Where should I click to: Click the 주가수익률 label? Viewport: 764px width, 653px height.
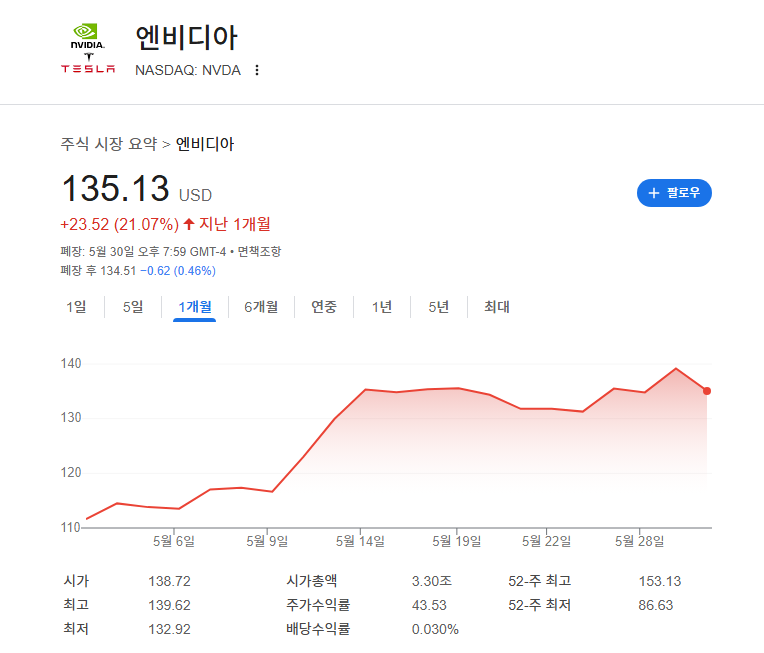click(x=318, y=605)
